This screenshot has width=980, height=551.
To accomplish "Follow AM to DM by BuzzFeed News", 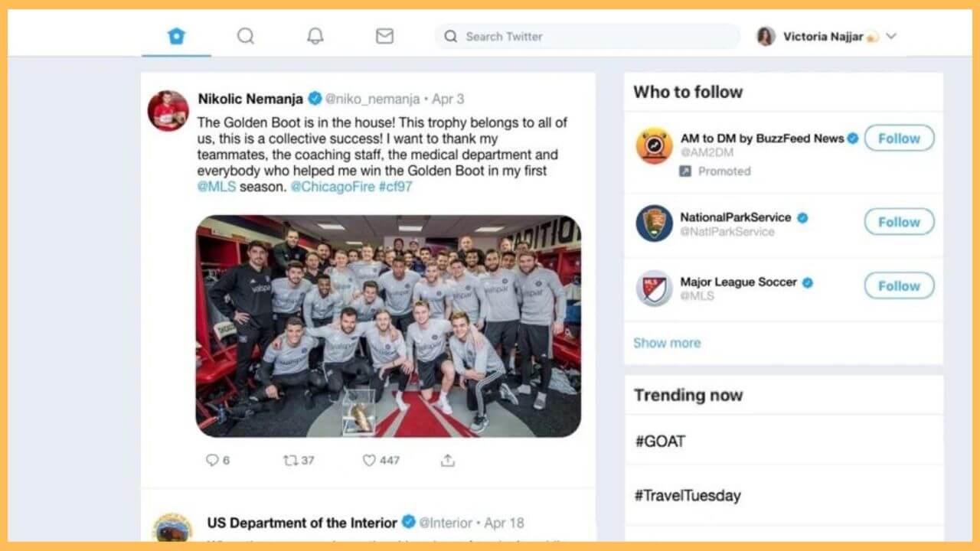I will coord(899,139).
